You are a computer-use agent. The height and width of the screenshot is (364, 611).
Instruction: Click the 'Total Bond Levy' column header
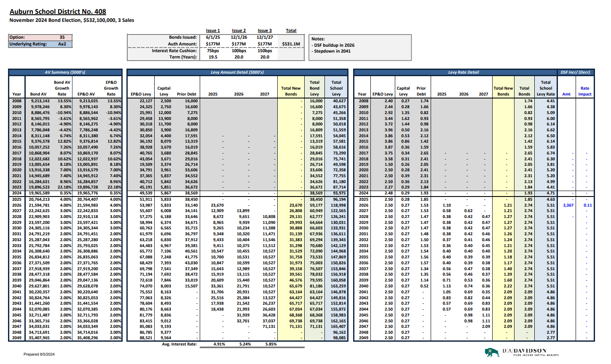coord(315,88)
